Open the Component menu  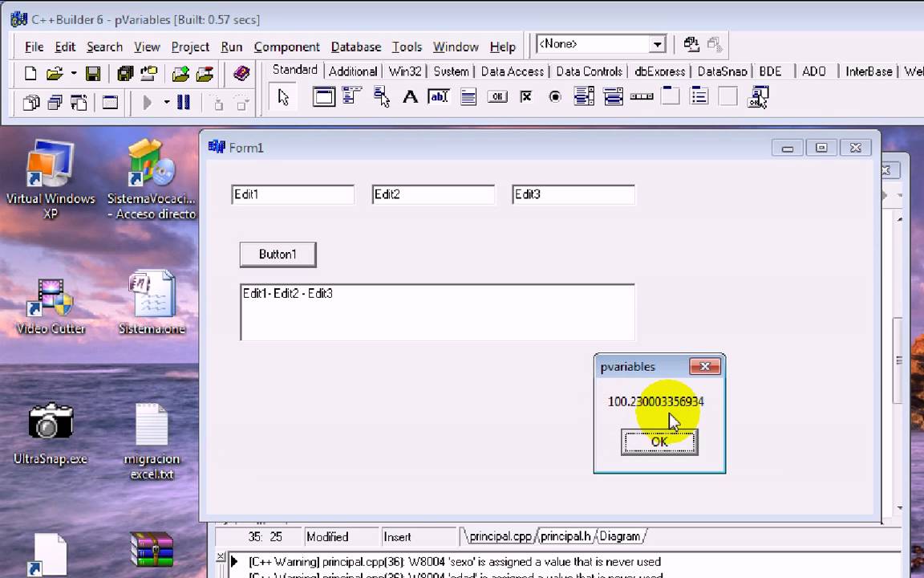click(286, 47)
